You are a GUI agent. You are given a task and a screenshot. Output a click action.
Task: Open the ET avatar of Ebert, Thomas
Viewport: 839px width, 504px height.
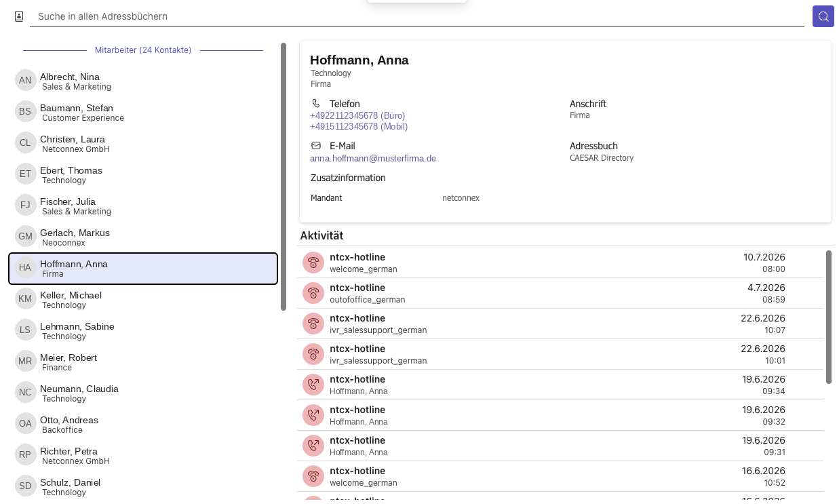[25, 174]
